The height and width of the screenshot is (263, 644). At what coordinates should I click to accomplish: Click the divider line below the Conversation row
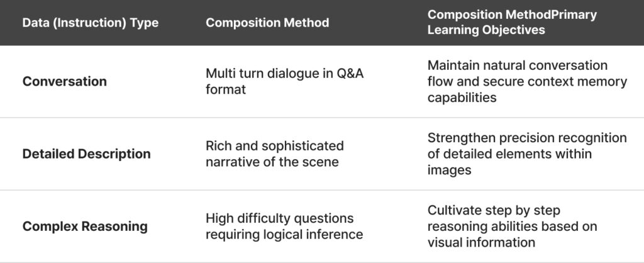tap(322, 118)
